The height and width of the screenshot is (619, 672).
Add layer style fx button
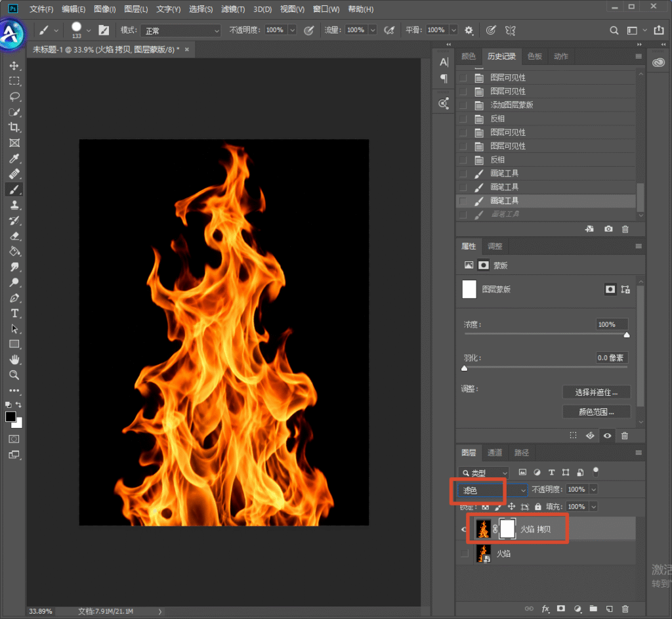click(x=545, y=608)
